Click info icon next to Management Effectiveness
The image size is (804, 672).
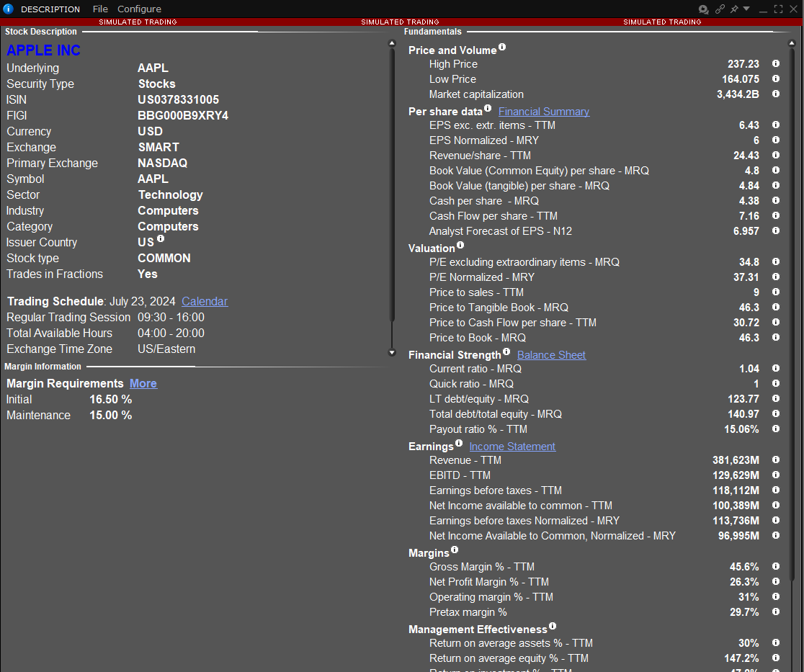click(x=553, y=627)
